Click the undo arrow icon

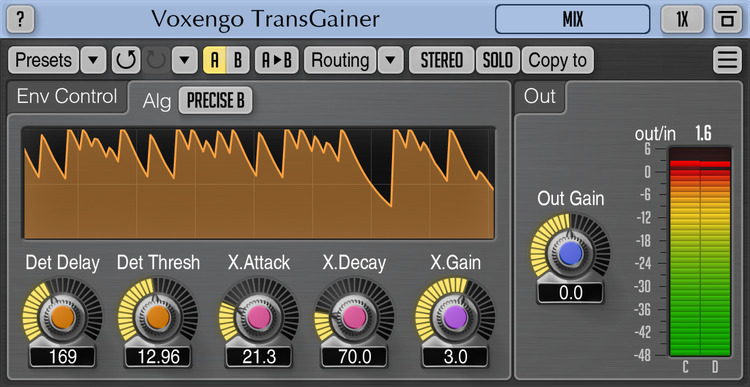126,60
